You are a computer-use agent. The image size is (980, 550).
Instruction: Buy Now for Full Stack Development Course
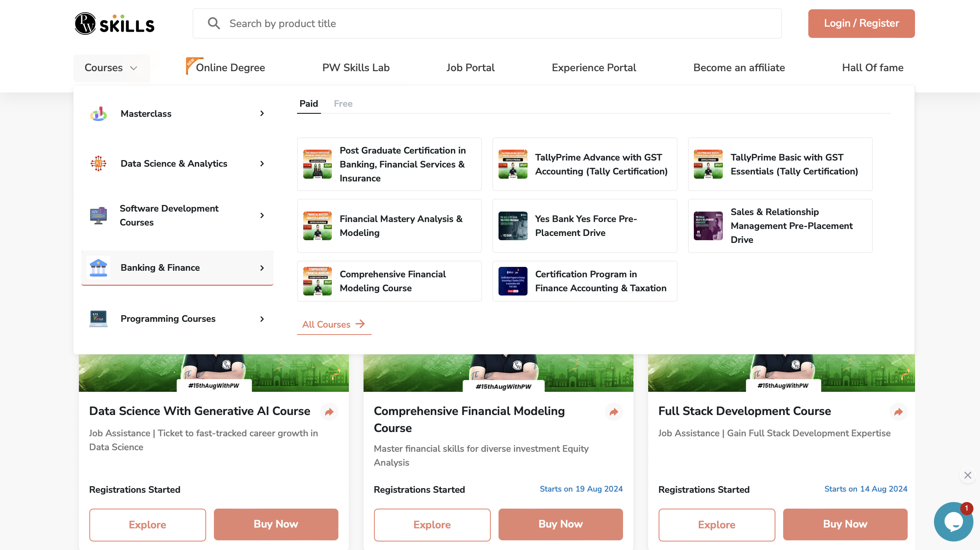[x=845, y=524]
